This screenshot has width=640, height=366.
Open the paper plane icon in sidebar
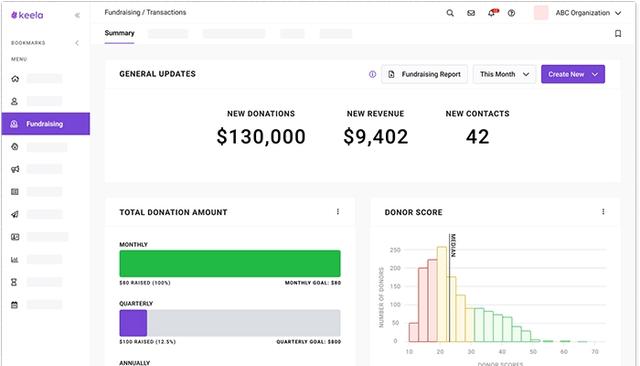click(x=15, y=214)
